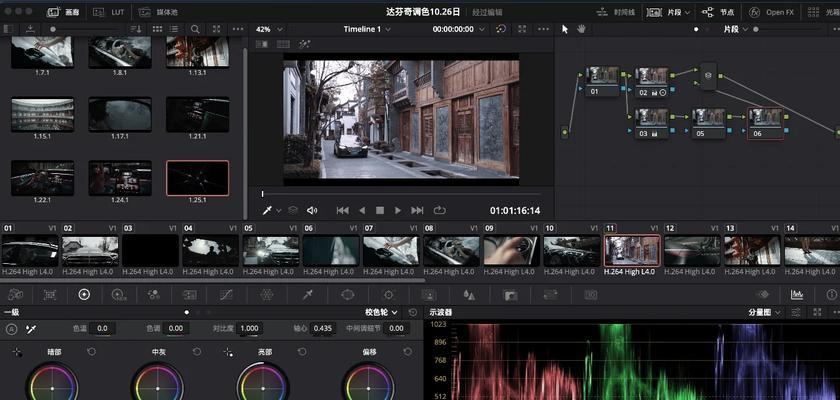Image resolution: width=840 pixels, height=400 pixels.
Task: Select the Color Wheels palette icon
Action: point(84,295)
